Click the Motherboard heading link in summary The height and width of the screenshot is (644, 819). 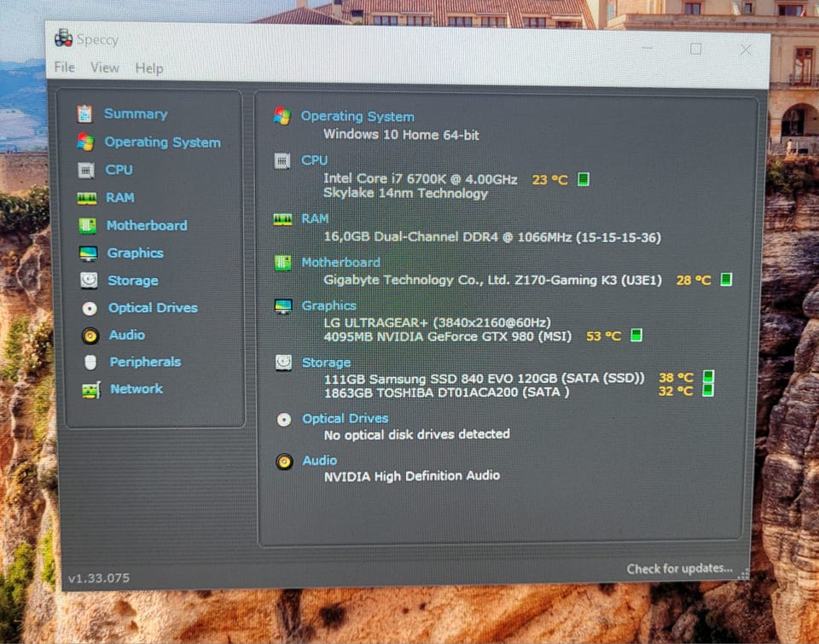pos(340,262)
